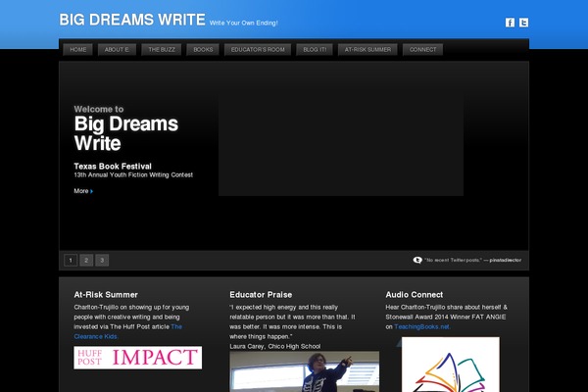Click the blue arrow next to More
This screenshot has width=588, height=392.
91,191
